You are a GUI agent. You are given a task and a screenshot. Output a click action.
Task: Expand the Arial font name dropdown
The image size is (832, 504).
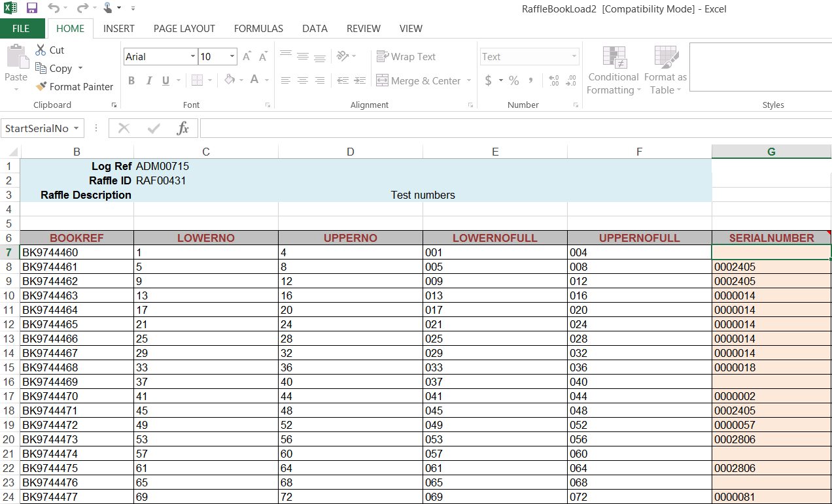point(193,57)
